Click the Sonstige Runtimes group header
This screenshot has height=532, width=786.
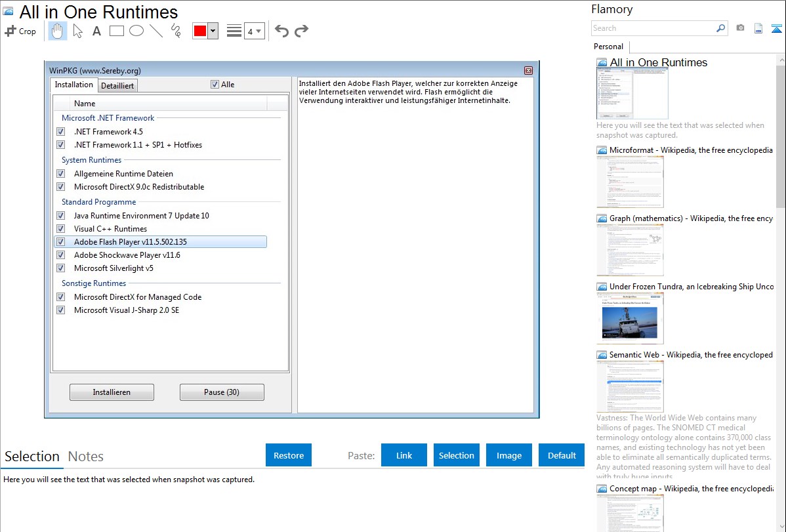94,283
